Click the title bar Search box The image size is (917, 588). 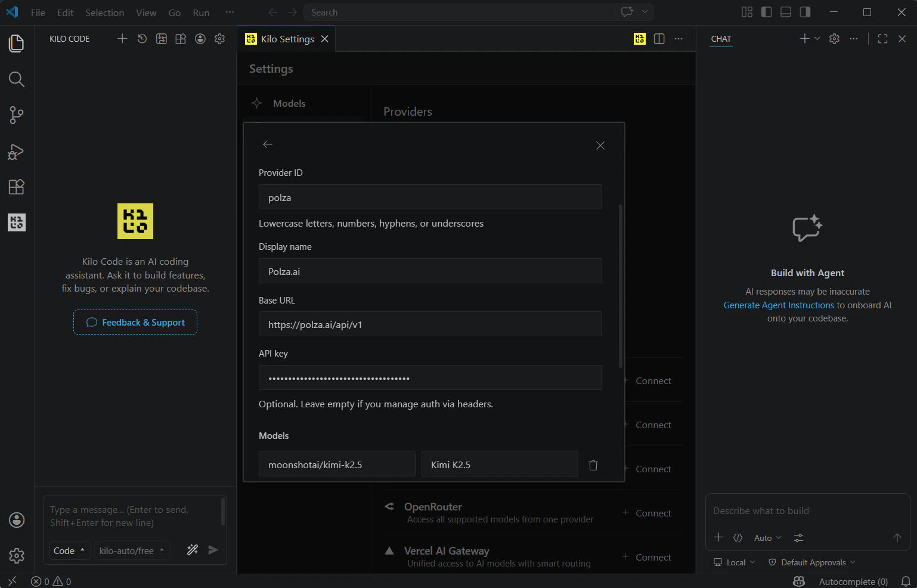pos(459,12)
